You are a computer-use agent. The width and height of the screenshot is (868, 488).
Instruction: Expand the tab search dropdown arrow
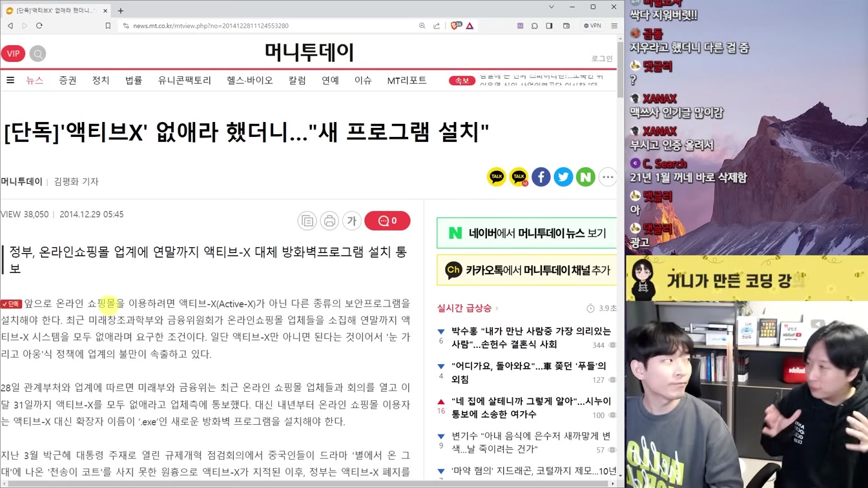click(551, 7)
